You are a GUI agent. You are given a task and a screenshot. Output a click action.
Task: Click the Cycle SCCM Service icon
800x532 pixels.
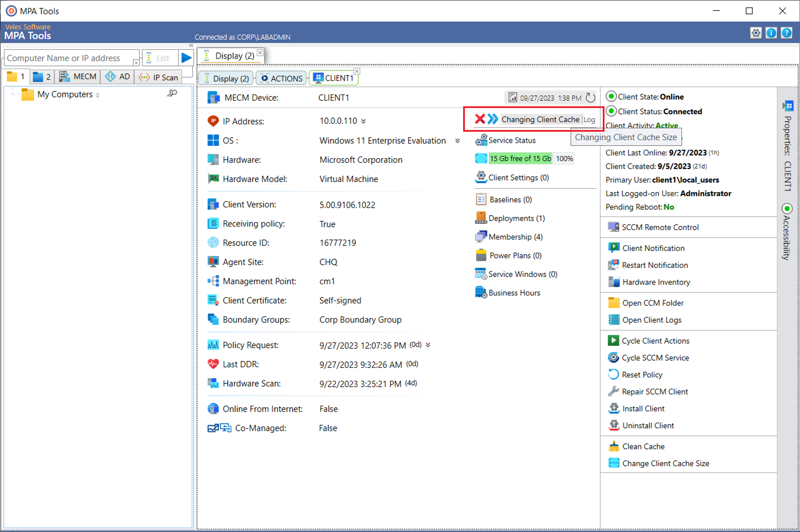613,357
